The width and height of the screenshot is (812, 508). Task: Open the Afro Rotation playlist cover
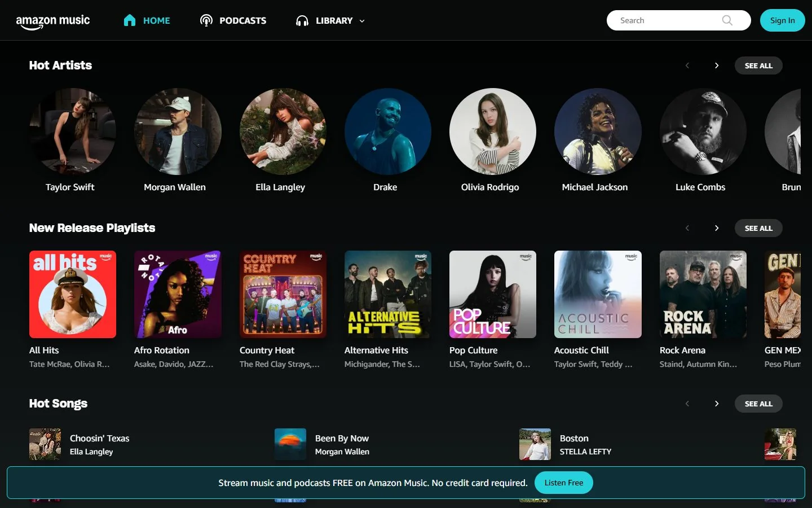[178, 294]
